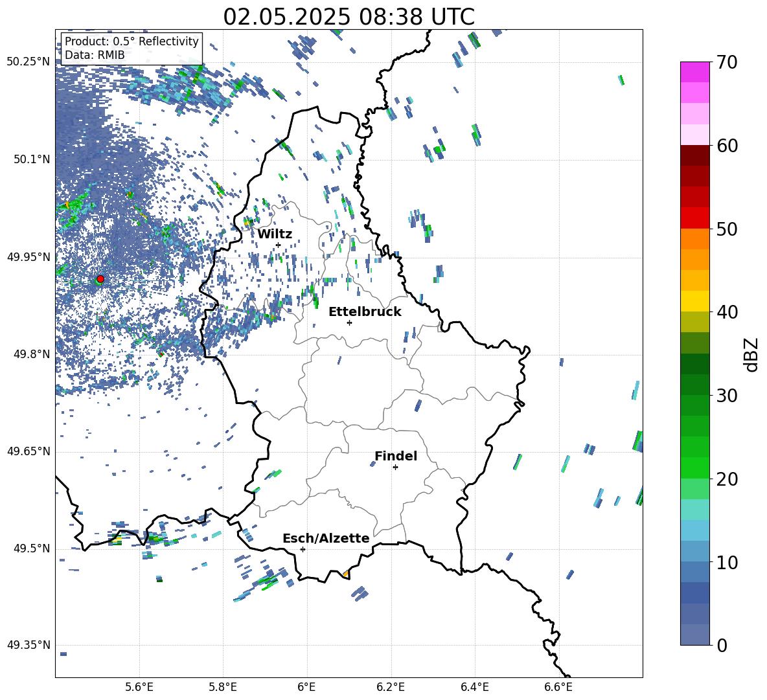Click the pale pink colorbar segment above 60
The image size is (767, 700).
695,135
